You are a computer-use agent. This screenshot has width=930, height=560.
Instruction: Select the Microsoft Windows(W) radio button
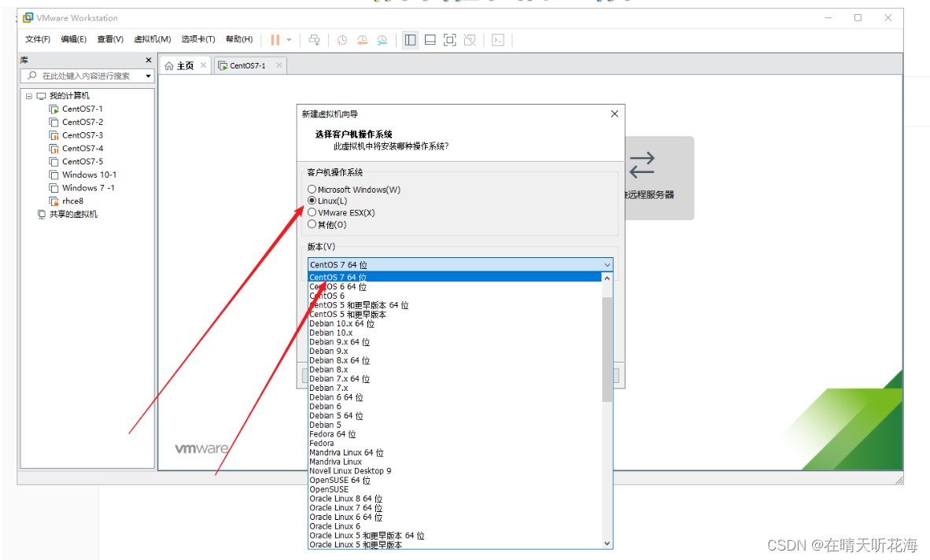[x=312, y=189]
